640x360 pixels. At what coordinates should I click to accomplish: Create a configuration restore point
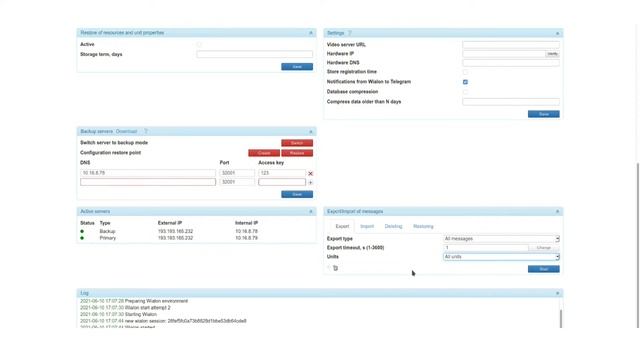[264, 153]
